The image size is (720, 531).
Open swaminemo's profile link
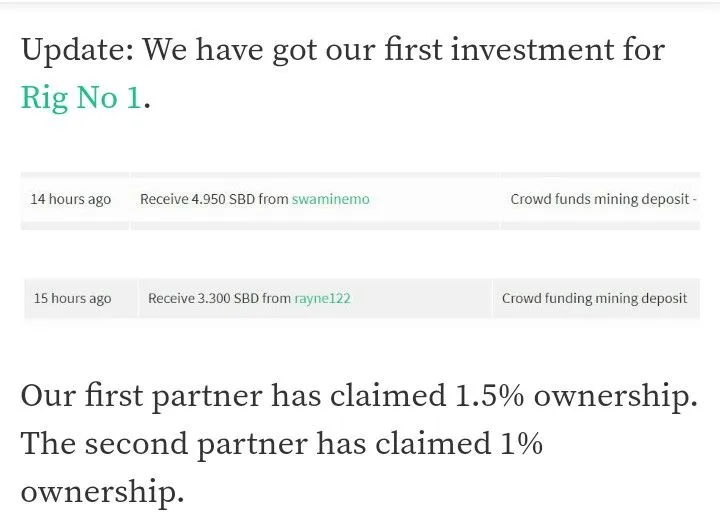[x=331, y=199]
